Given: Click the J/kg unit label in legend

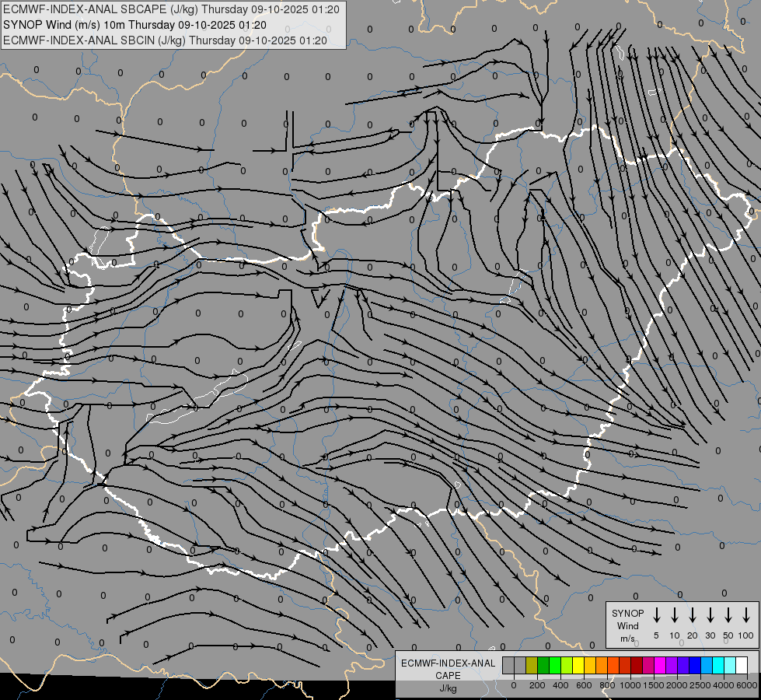Looking at the screenshot, I should pyautogui.click(x=448, y=688).
